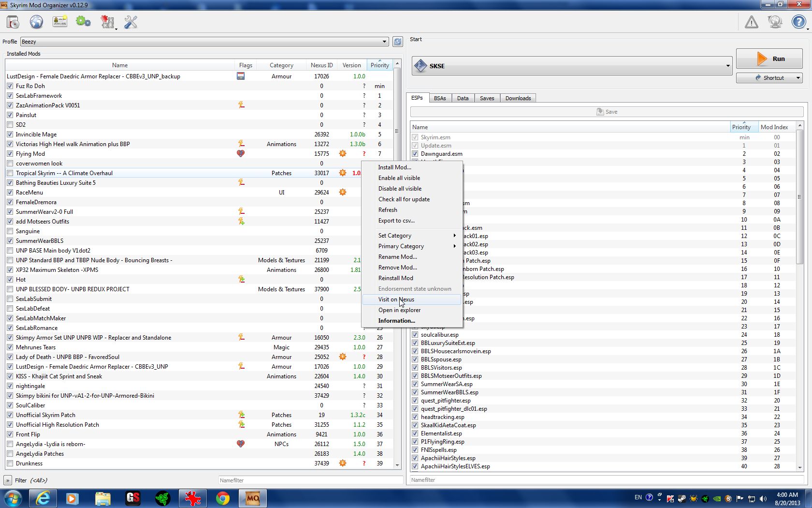Disable the soulcalibur.esp plugin checkbox

tap(415, 335)
